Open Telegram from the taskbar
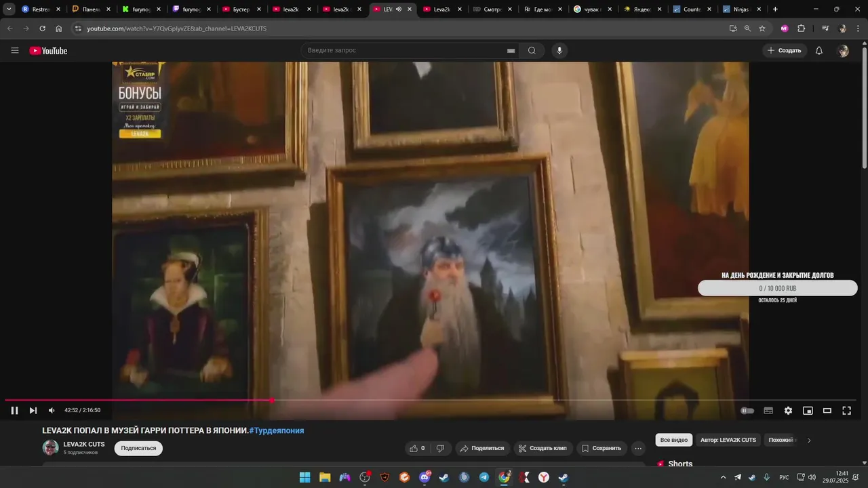This screenshot has width=868, height=488. pos(484,477)
